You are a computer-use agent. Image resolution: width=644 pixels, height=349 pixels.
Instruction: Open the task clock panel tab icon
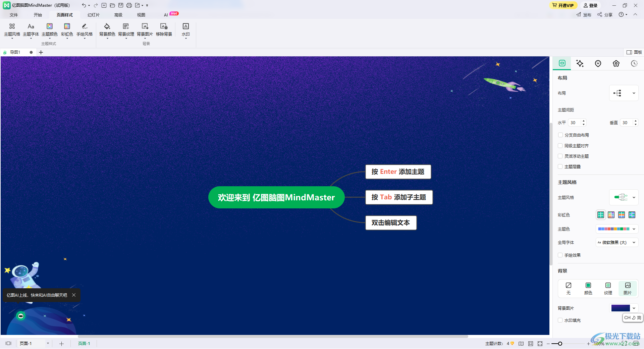(x=634, y=63)
